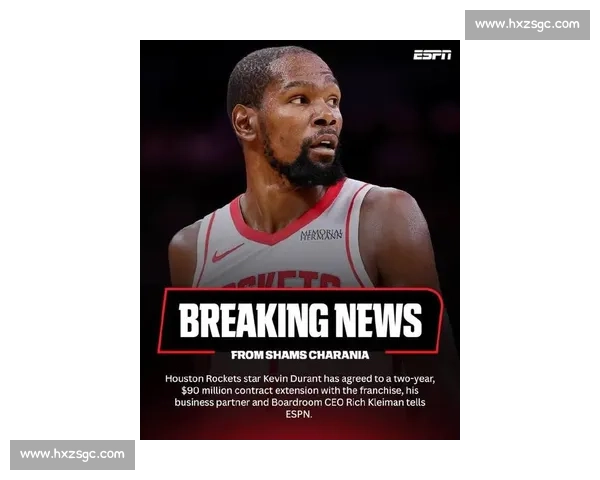Click the Nike swoosh on the jersey

227,252
